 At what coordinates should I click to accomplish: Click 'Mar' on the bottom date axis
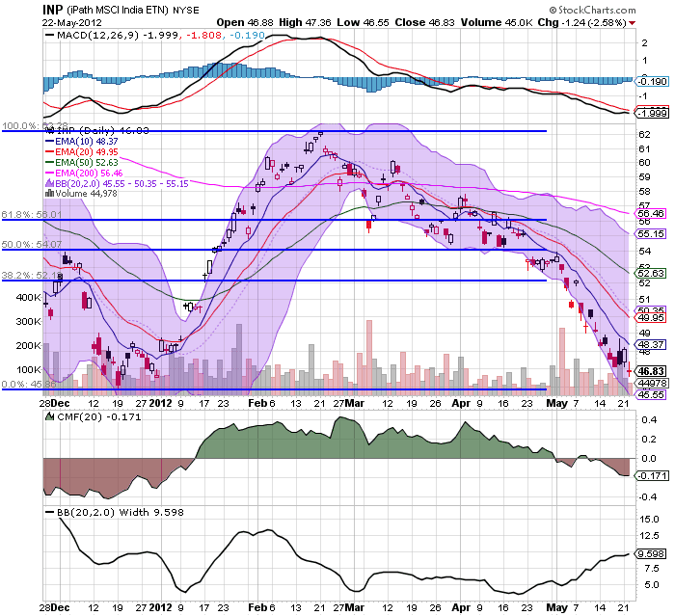(x=354, y=608)
